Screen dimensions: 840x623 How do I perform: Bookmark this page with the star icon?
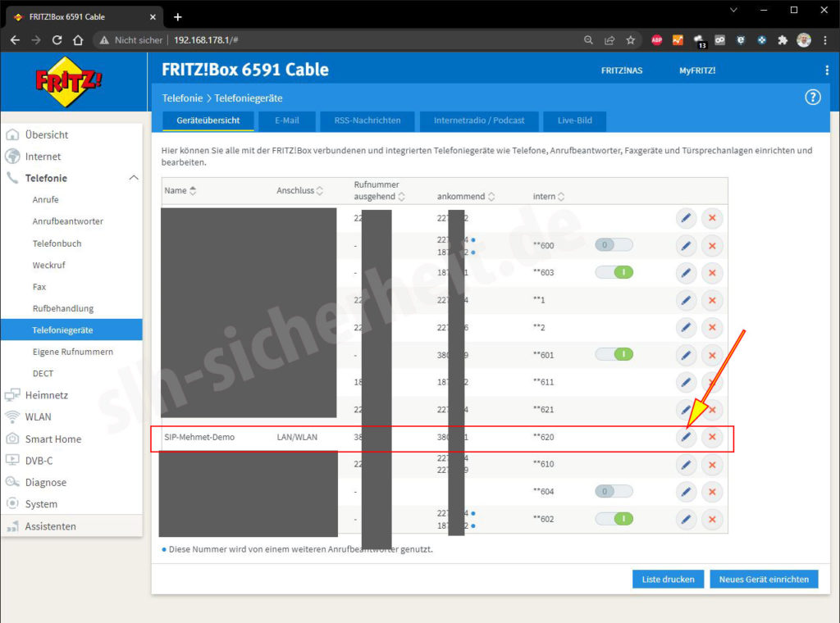631,40
